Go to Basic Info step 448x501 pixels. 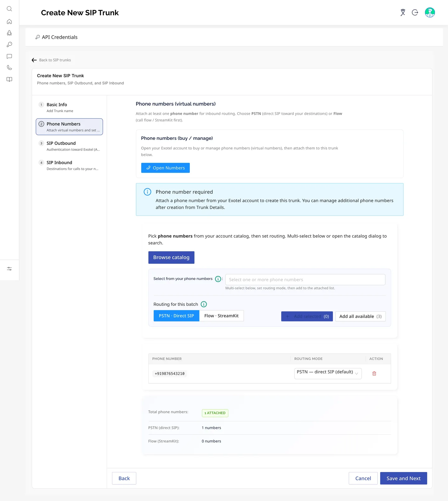69,107
